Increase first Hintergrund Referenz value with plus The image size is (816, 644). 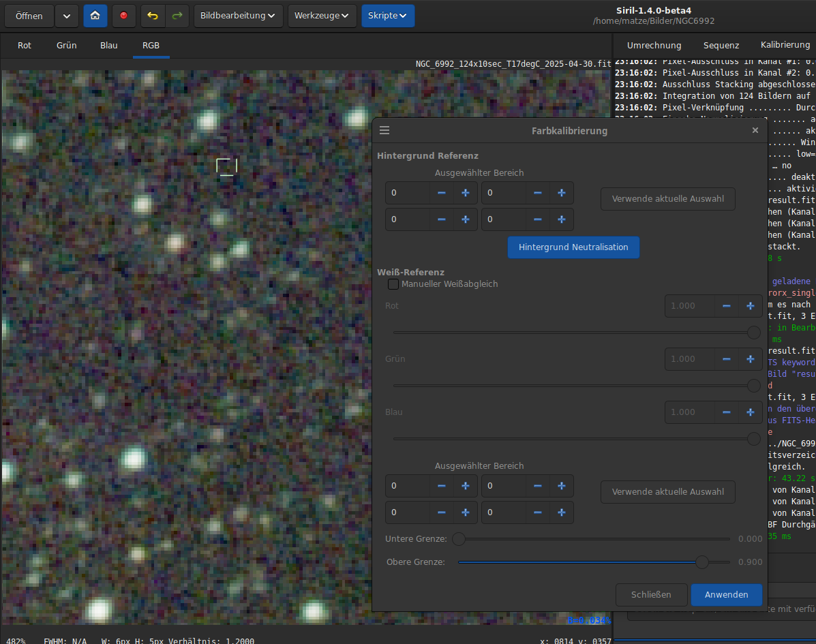click(466, 194)
